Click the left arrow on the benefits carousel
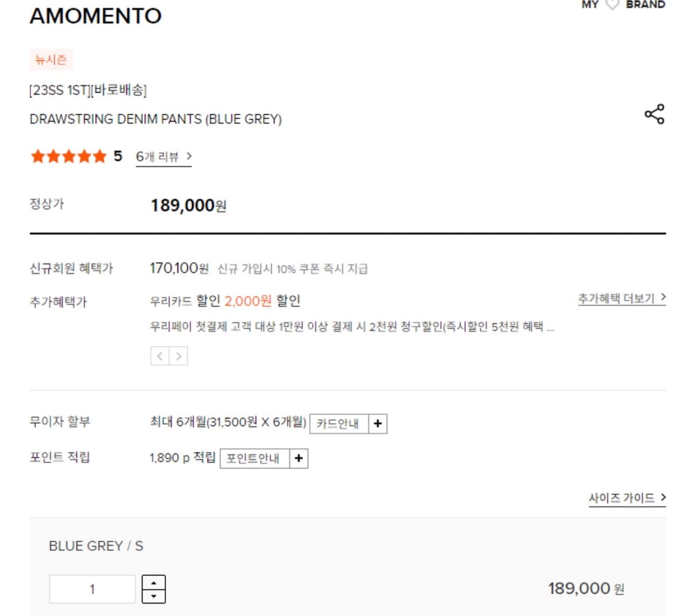 pyautogui.click(x=159, y=356)
